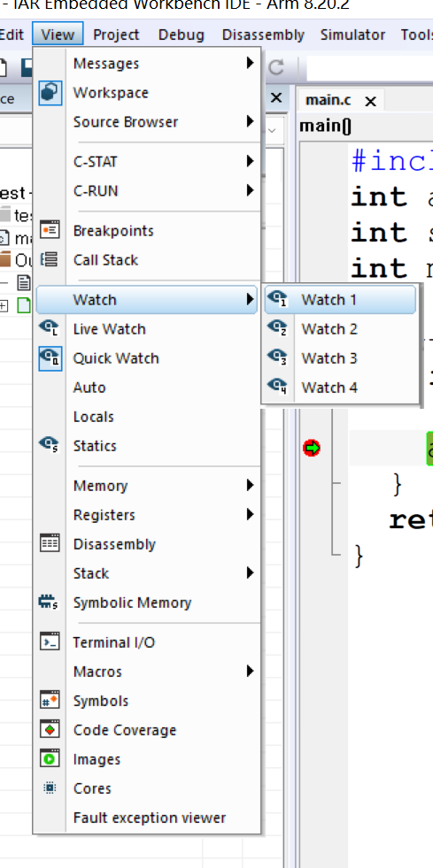Expand the Memory submenu

[147, 486]
